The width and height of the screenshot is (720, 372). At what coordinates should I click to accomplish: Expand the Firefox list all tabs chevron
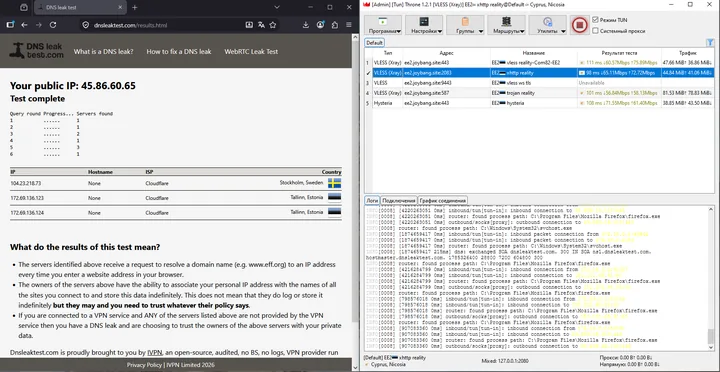coord(277,7)
